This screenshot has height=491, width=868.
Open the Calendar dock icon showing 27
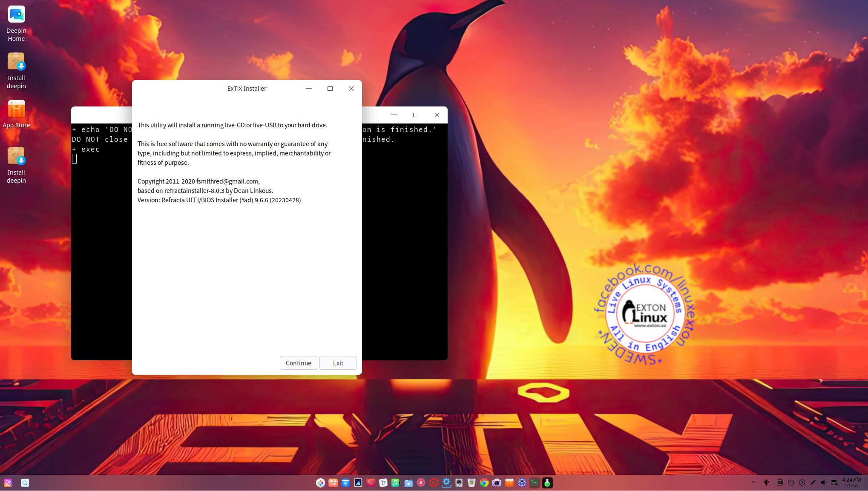[x=383, y=483]
